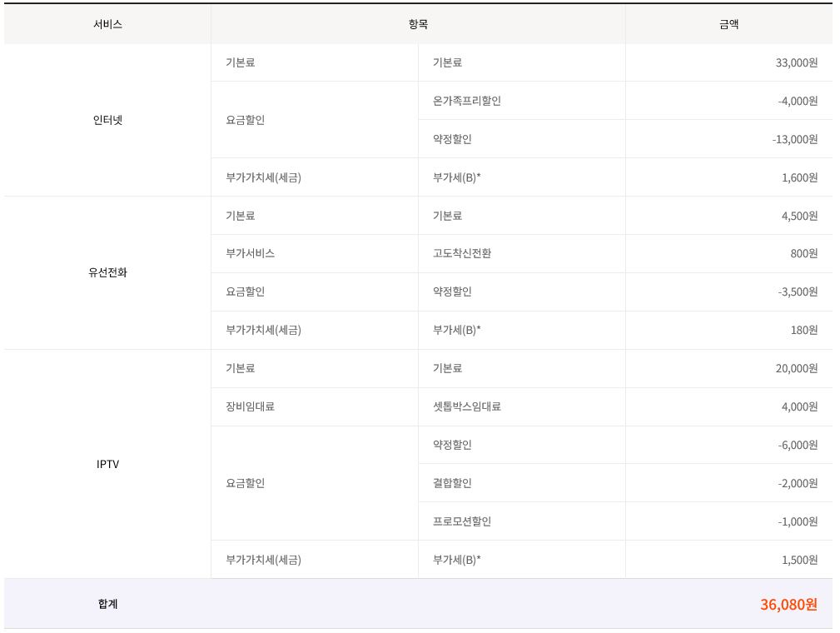Select the 33,000원 internet base fee amount
840x633 pixels.
pyautogui.click(x=796, y=62)
